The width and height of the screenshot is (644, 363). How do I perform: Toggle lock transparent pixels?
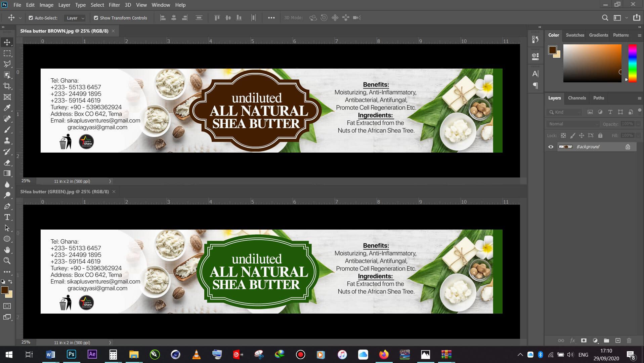[x=563, y=135]
